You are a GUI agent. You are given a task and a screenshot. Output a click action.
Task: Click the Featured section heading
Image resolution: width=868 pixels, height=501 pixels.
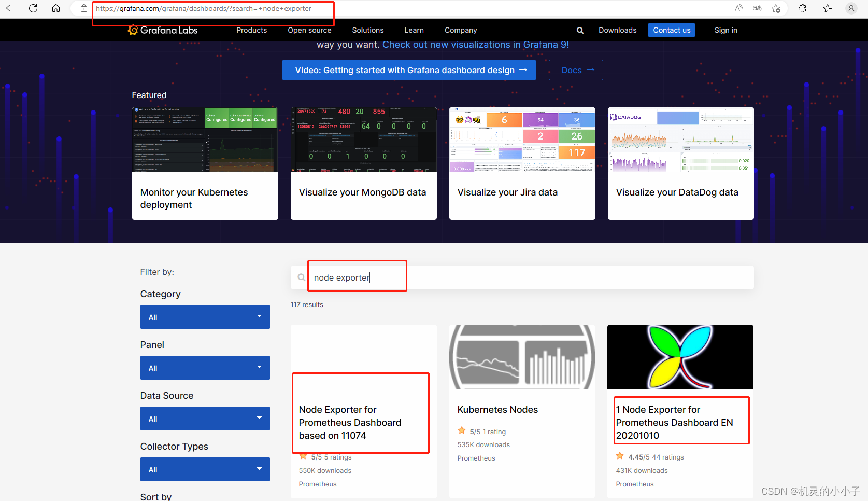[x=149, y=95]
